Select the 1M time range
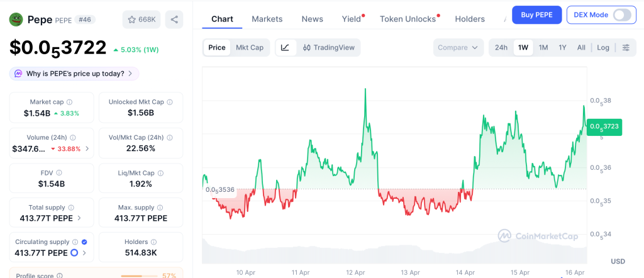 [x=543, y=47]
